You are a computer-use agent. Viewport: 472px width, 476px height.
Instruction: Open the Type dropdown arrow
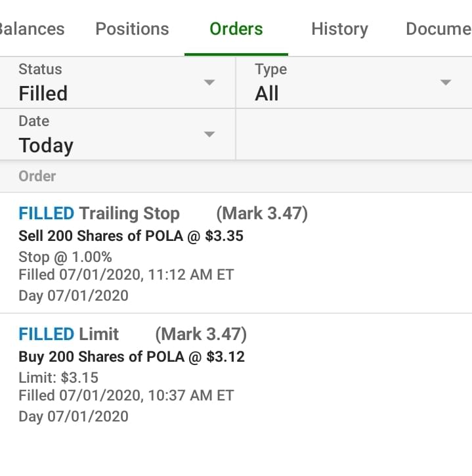tap(446, 83)
